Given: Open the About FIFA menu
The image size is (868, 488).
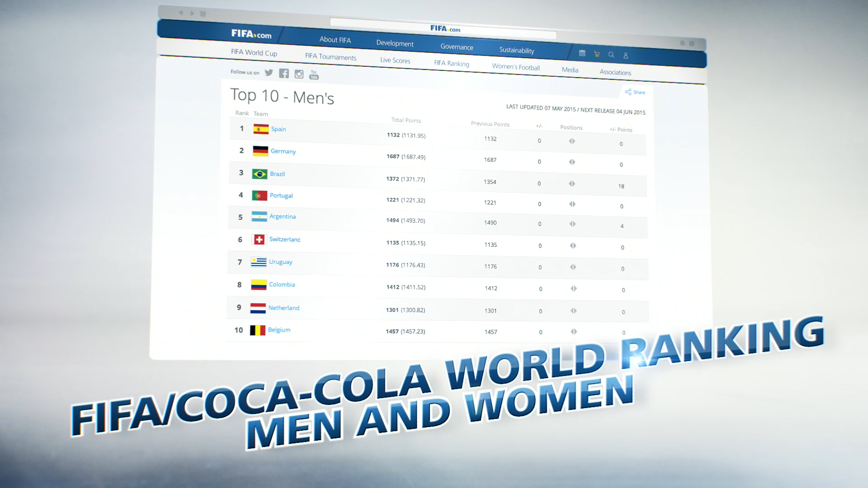Looking at the screenshot, I should (335, 40).
